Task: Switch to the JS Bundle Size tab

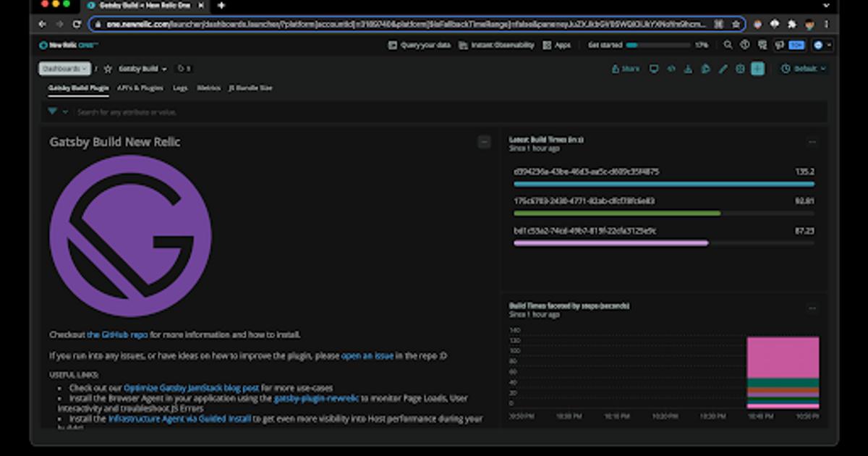Action: (x=252, y=88)
